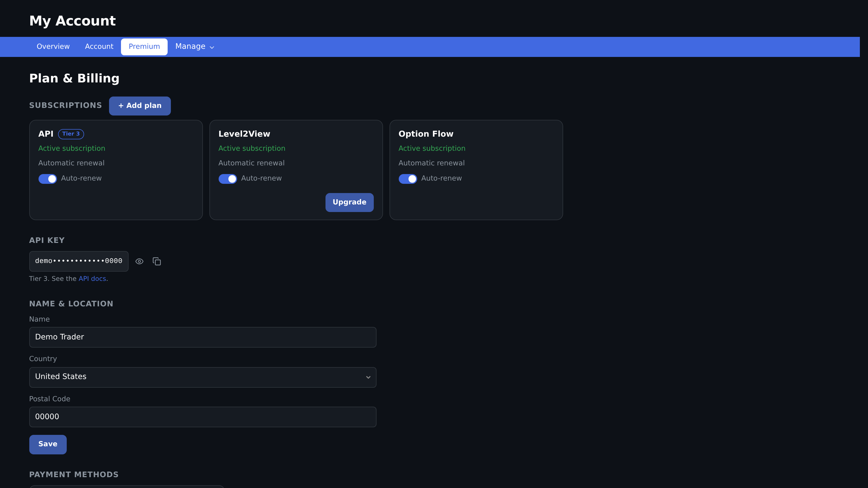Click the Add plan button
The height and width of the screenshot is (488, 868).
(140, 106)
